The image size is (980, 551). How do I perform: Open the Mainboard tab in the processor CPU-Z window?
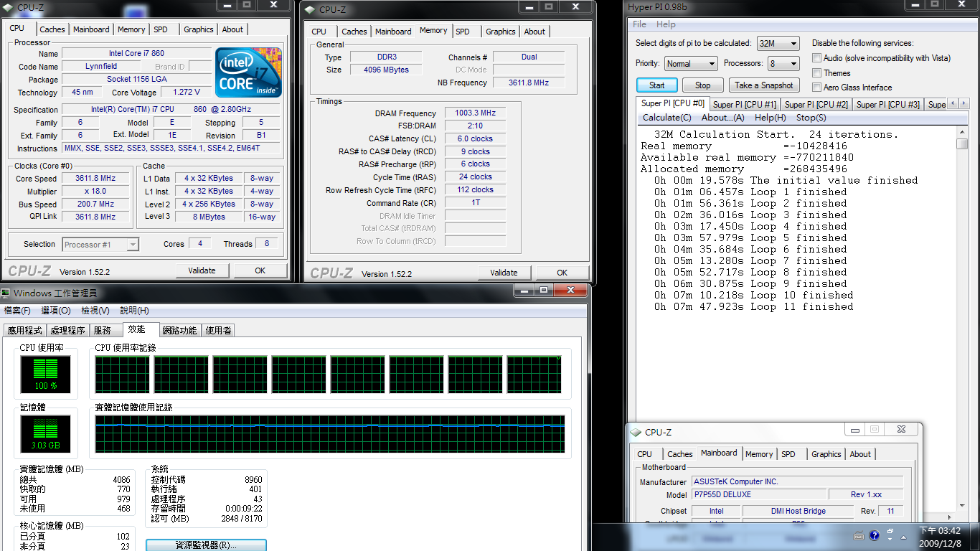click(91, 29)
